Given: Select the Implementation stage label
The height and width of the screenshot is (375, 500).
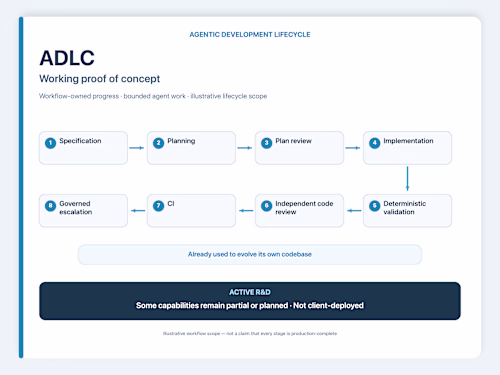Looking at the screenshot, I should [408, 141].
